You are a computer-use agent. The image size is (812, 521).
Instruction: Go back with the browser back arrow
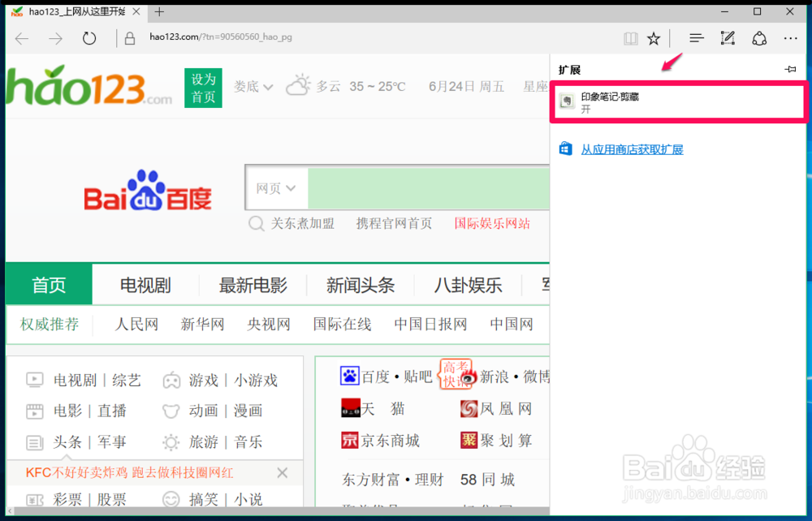[22, 38]
